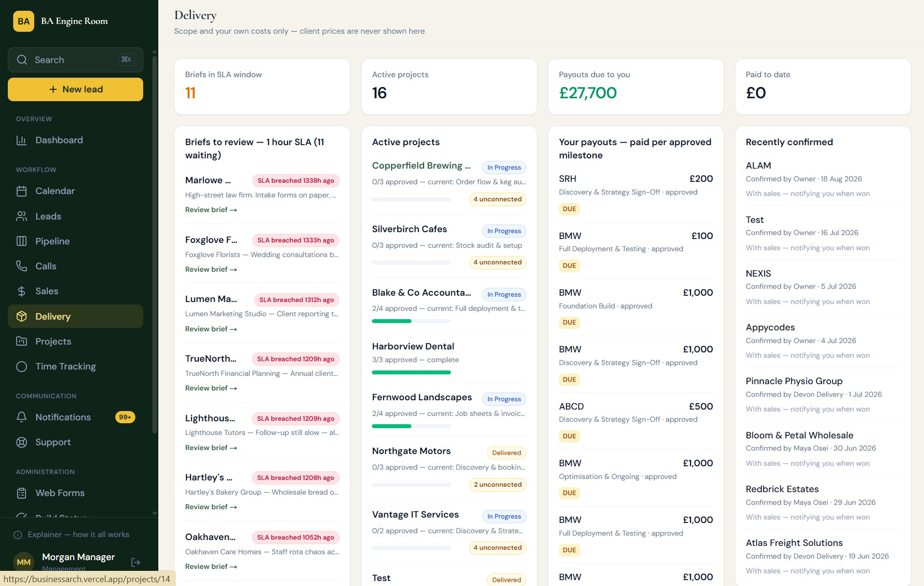The height and width of the screenshot is (586, 924).
Task: Open the Blake & Co Accounta... project
Action: pos(422,293)
